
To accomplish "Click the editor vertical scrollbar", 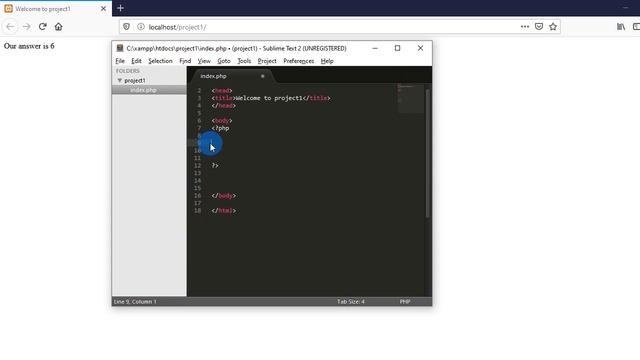I will (x=428, y=153).
